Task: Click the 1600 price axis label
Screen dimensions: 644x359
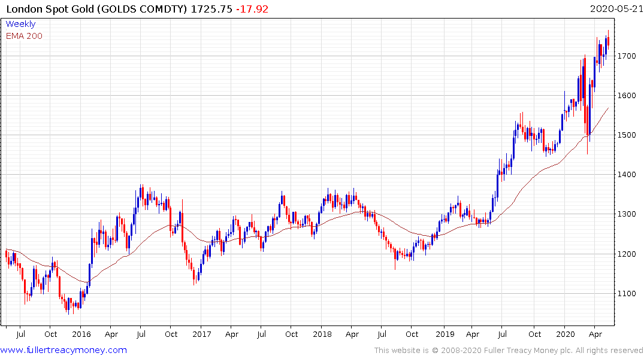Action: point(627,96)
